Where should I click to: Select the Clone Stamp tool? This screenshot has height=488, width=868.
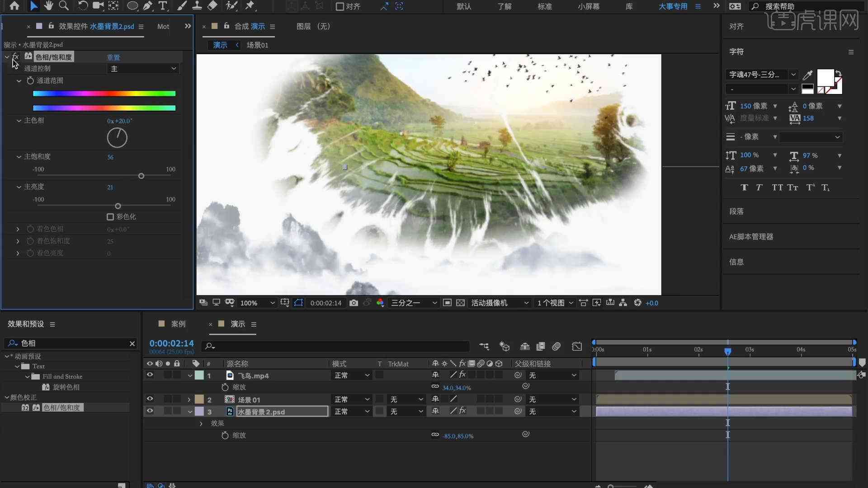pos(197,6)
